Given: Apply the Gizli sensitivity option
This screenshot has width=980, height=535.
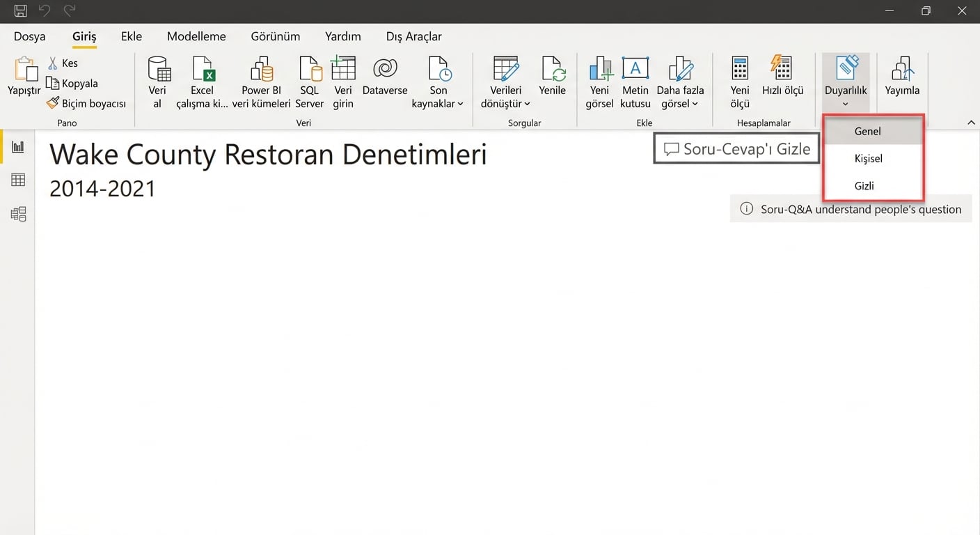Looking at the screenshot, I should pyautogui.click(x=864, y=185).
